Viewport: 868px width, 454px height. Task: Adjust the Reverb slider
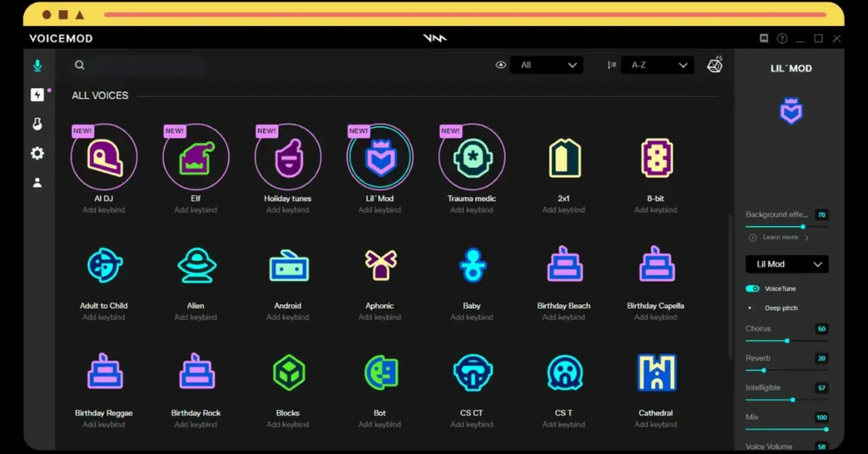tap(787, 370)
